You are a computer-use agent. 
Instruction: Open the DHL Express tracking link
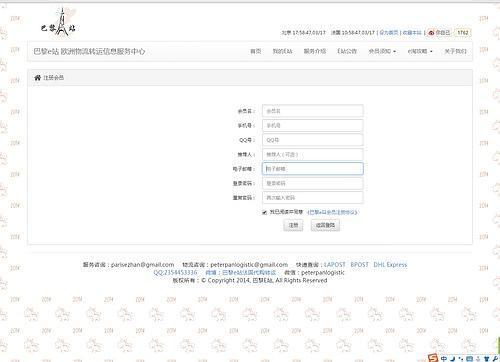390,265
